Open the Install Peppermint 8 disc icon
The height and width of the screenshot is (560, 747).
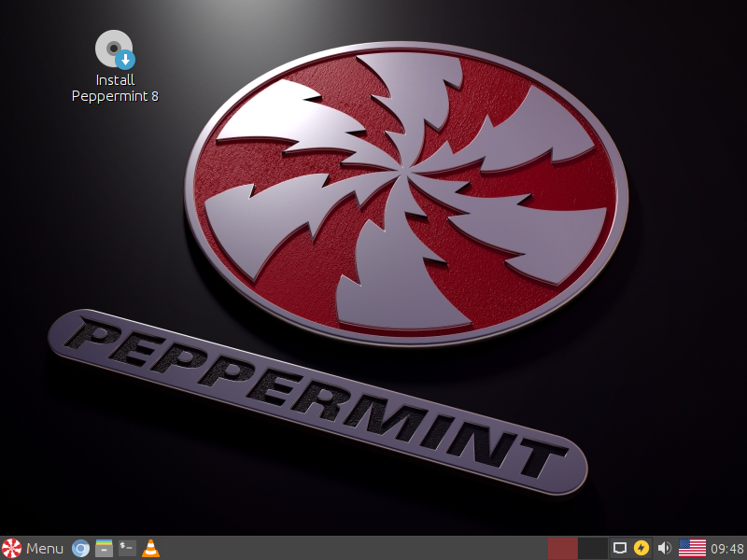click(x=113, y=48)
